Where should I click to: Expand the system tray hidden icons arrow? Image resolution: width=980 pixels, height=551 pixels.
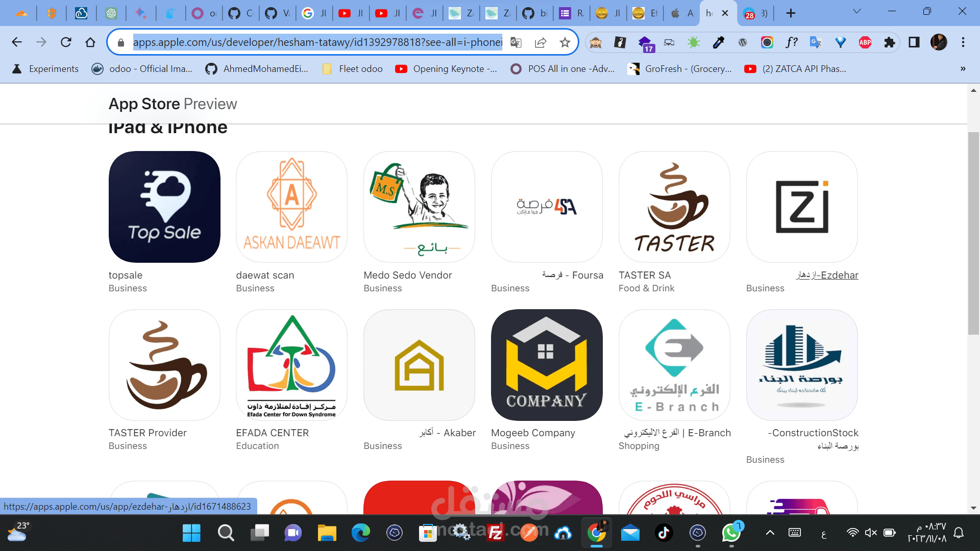(x=770, y=533)
